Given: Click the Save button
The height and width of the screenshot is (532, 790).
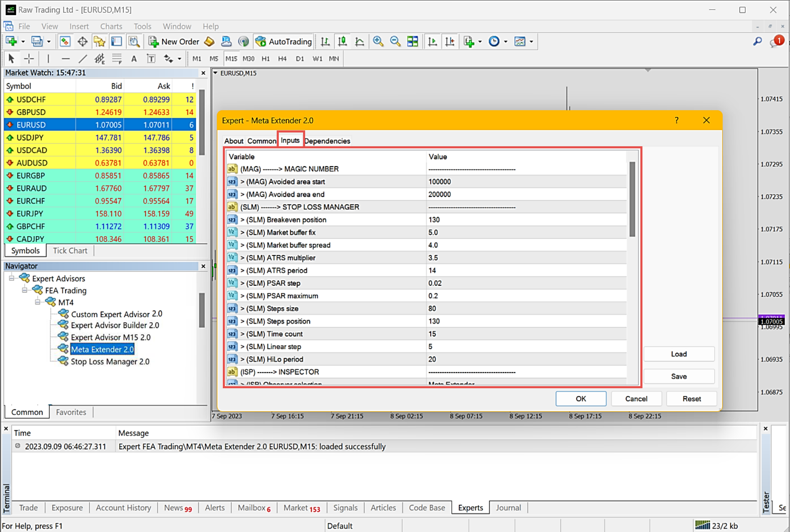Looking at the screenshot, I should (x=679, y=377).
